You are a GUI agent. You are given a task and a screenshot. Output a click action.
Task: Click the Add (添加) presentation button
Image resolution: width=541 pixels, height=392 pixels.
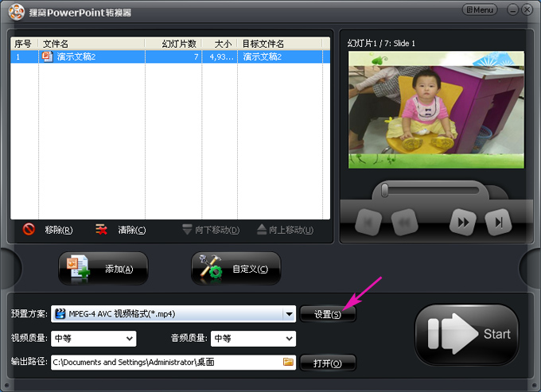point(103,268)
